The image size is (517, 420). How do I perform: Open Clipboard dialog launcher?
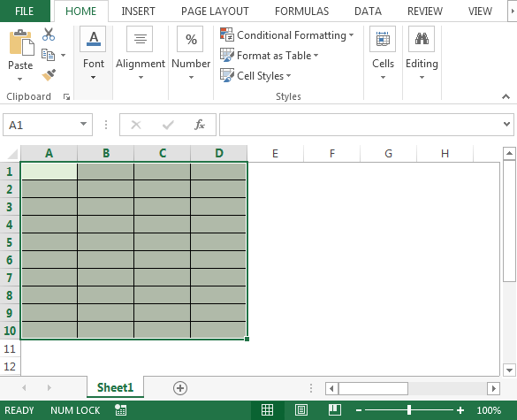[x=66, y=96]
